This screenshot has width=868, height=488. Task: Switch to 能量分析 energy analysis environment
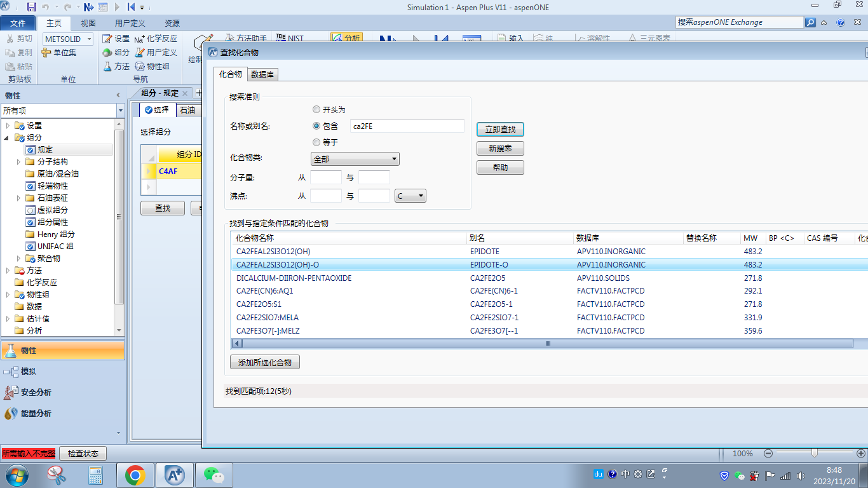63,413
